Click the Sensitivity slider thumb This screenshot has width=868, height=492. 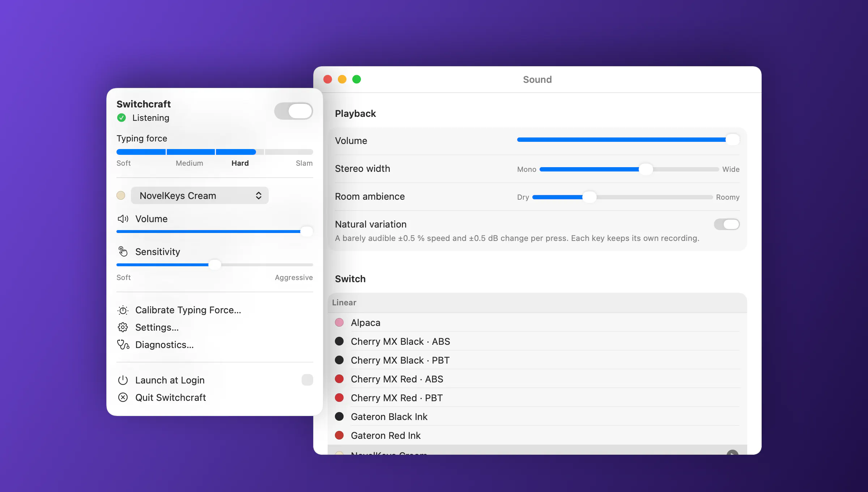215,265
